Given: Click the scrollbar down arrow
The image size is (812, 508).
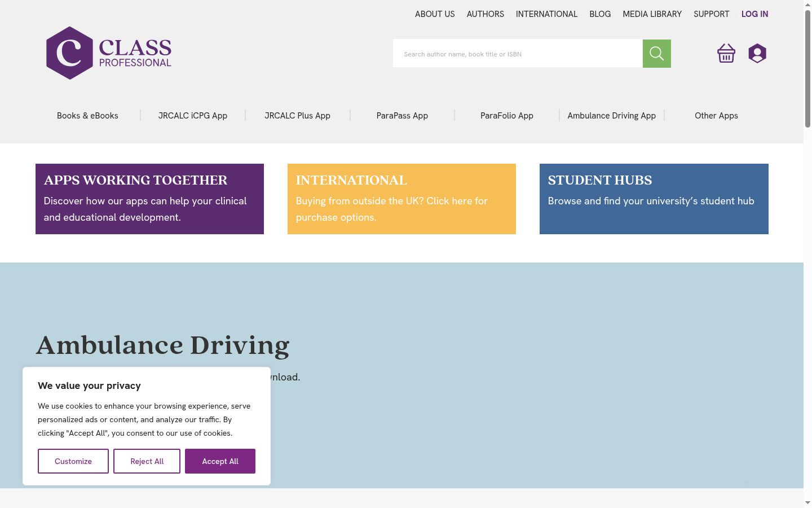Looking at the screenshot, I should (807, 502).
